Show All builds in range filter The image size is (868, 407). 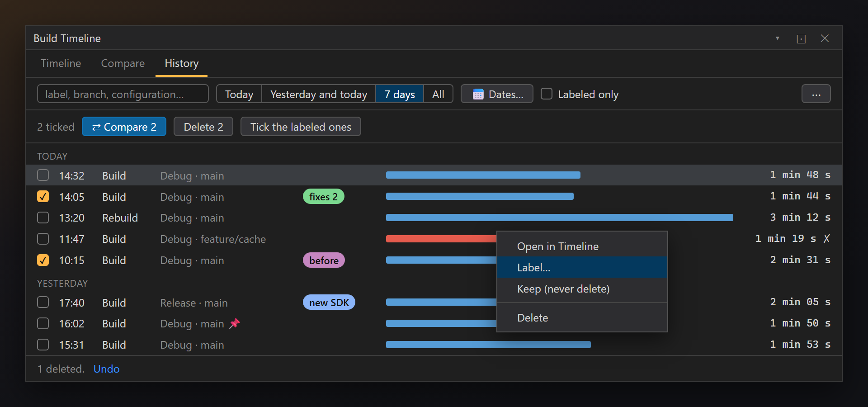(x=438, y=94)
